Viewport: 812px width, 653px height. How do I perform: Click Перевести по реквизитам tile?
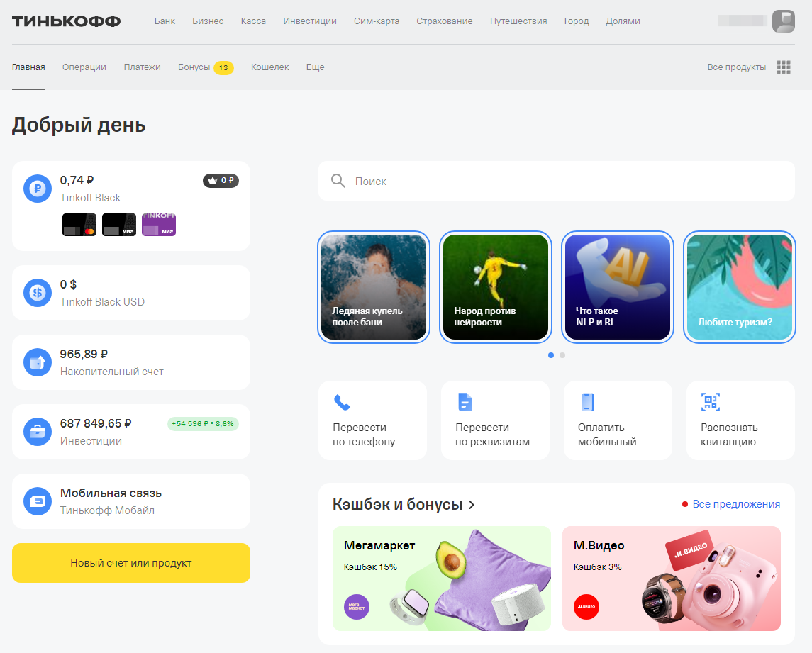tap(495, 420)
